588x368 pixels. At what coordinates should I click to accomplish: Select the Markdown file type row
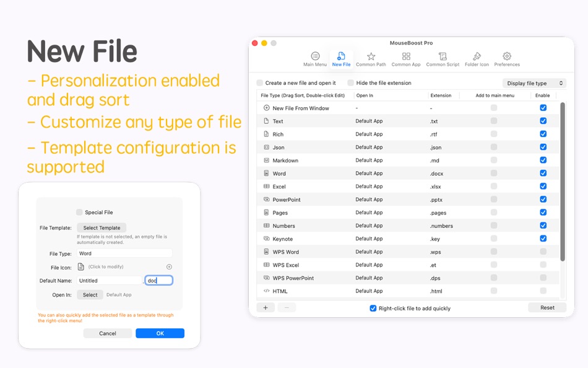[285, 160]
